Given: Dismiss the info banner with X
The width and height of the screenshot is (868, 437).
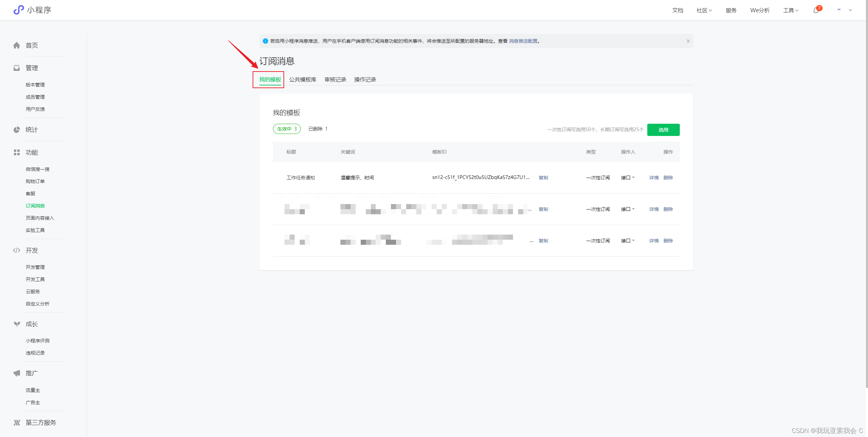Looking at the screenshot, I should (688, 41).
